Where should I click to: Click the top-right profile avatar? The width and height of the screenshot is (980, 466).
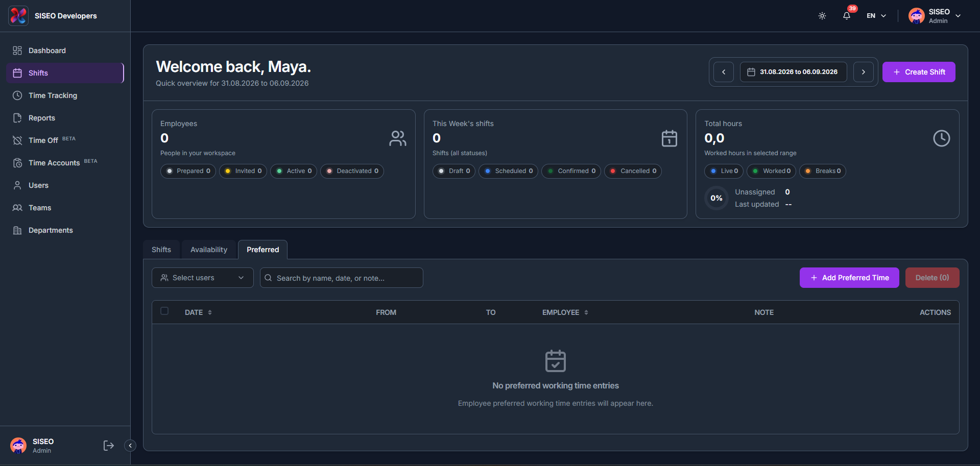pyautogui.click(x=917, y=16)
